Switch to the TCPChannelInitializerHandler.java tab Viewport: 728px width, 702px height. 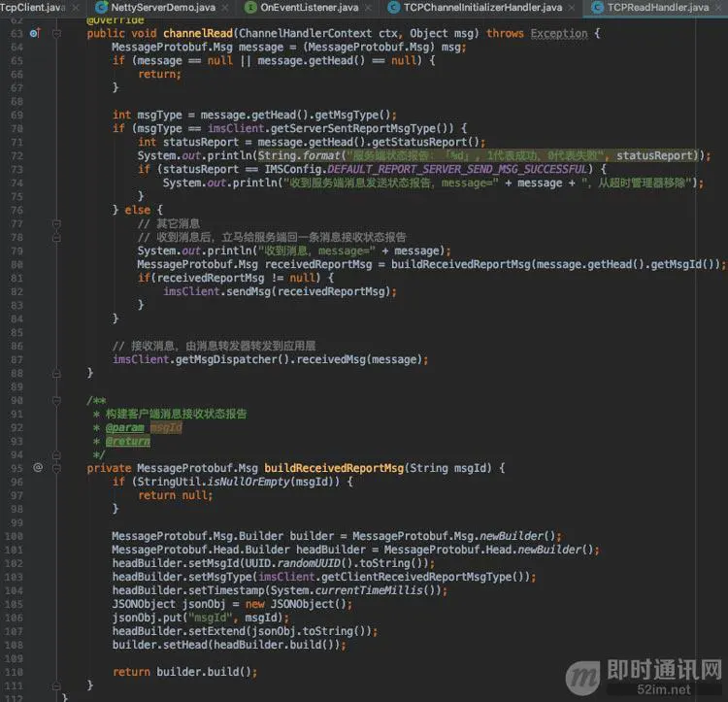[x=482, y=8]
